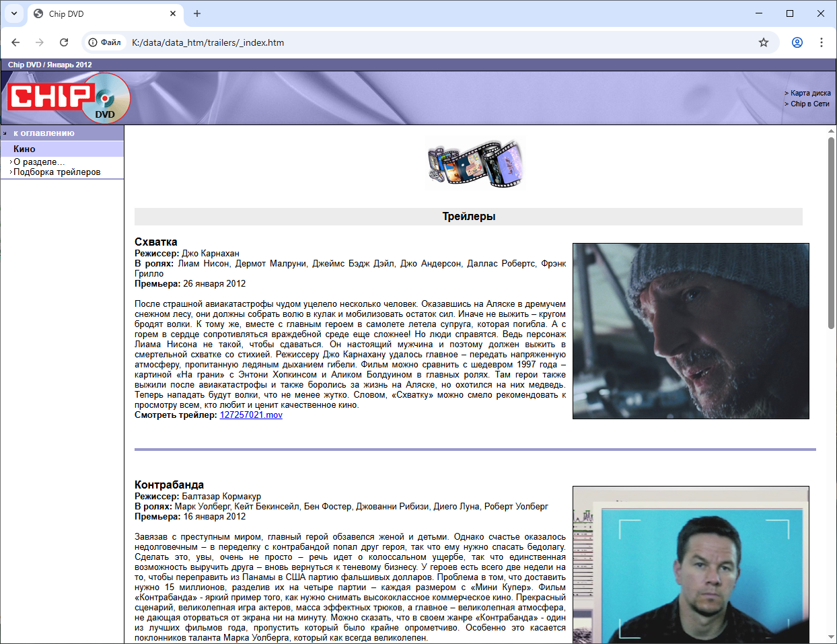Open a new tab with plus button
The image size is (837, 644).
coord(197,13)
